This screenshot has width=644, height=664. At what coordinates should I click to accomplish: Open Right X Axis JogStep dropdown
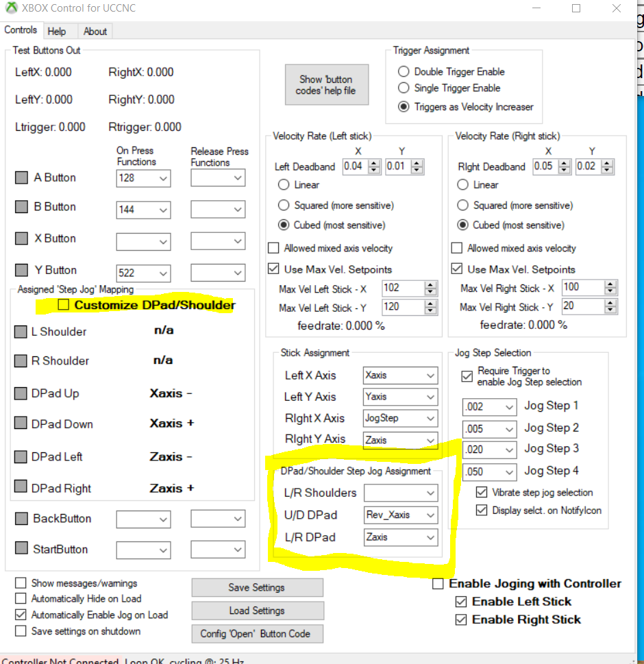tap(400, 418)
